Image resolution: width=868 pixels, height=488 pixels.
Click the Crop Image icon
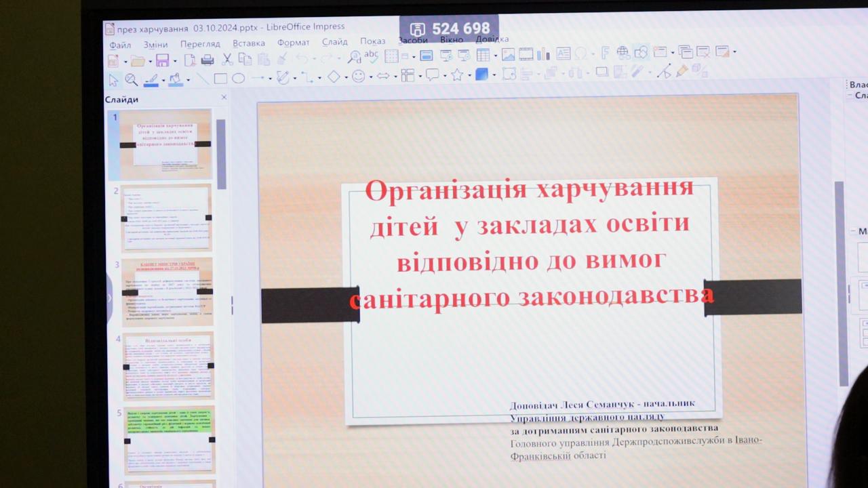pyautogui.click(x=619, y=71)
